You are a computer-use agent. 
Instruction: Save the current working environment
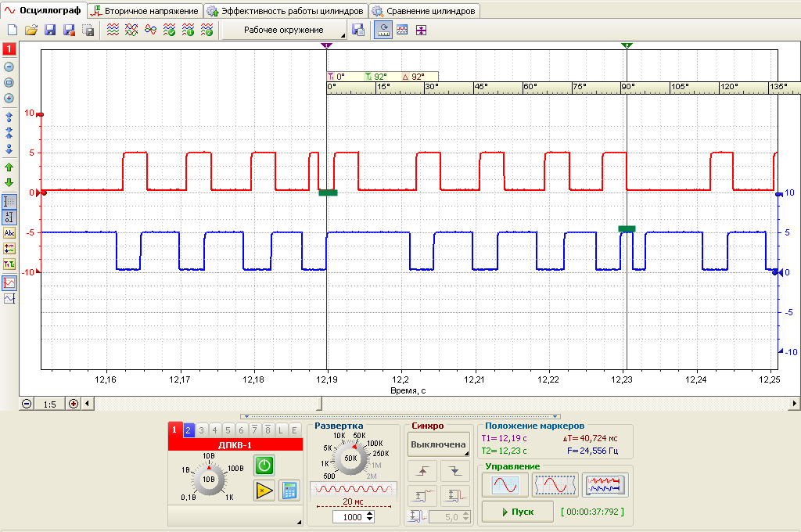click(358, 31)
